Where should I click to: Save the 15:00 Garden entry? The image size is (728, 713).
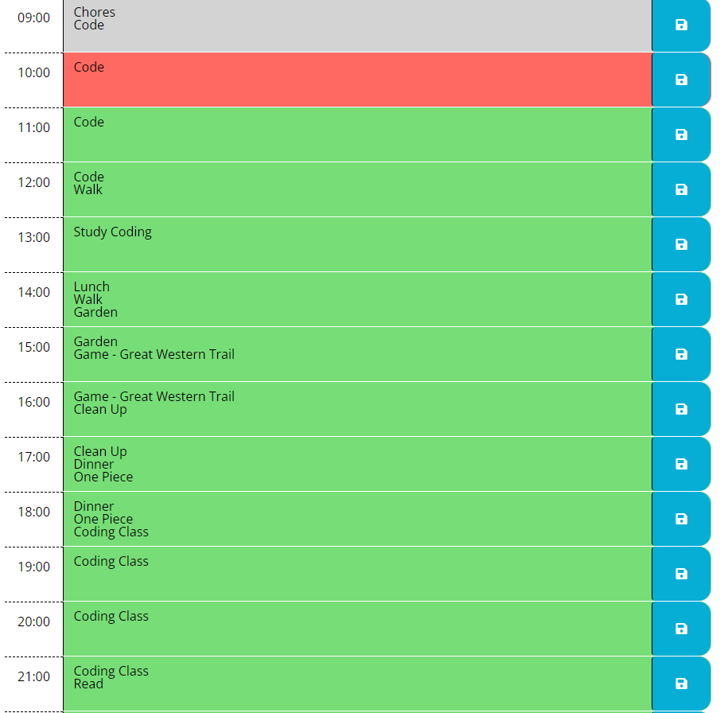681,354
